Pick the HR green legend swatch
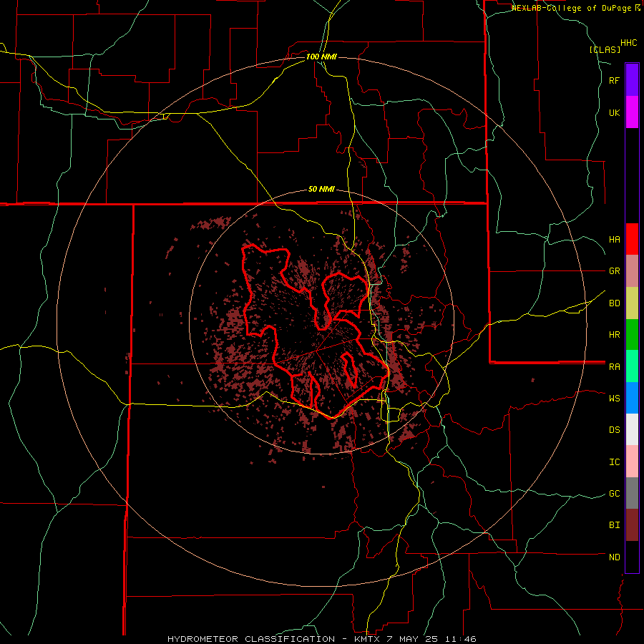 pyautogui.click(x=632, y=335)
